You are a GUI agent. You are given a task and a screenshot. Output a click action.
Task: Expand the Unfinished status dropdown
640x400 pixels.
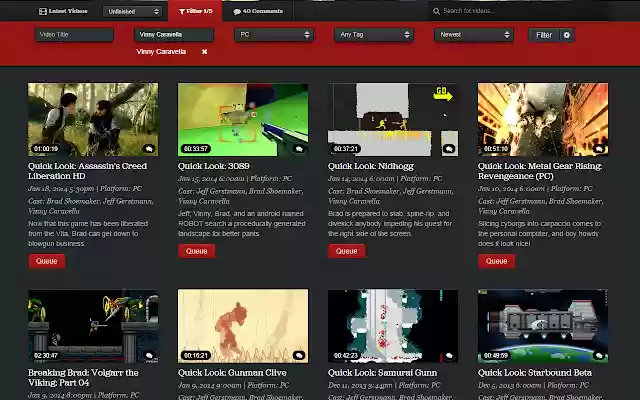pyautogui.click(x=132, y=11)
